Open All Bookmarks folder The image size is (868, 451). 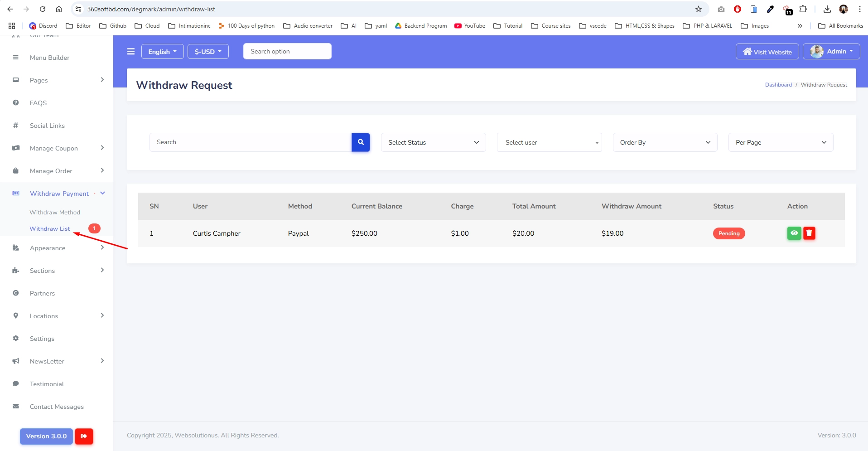(x=841, y=26)
